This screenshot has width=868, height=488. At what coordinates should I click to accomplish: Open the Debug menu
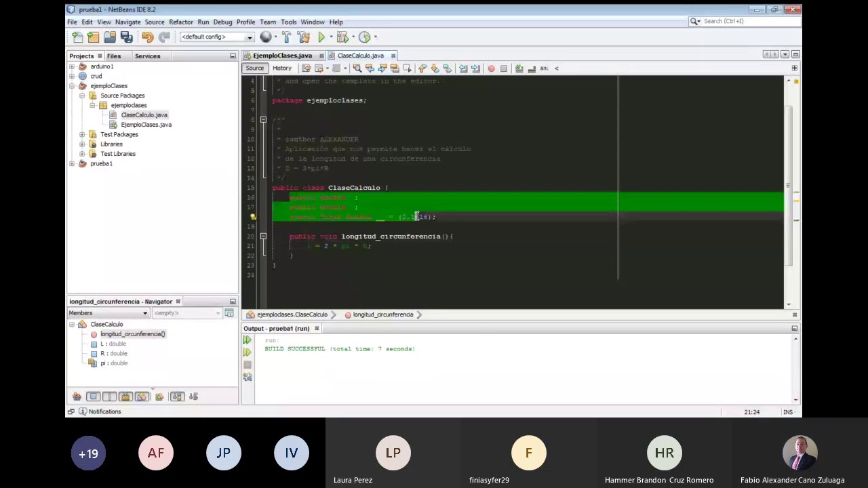pyautogui.click(x=222, y=22)
